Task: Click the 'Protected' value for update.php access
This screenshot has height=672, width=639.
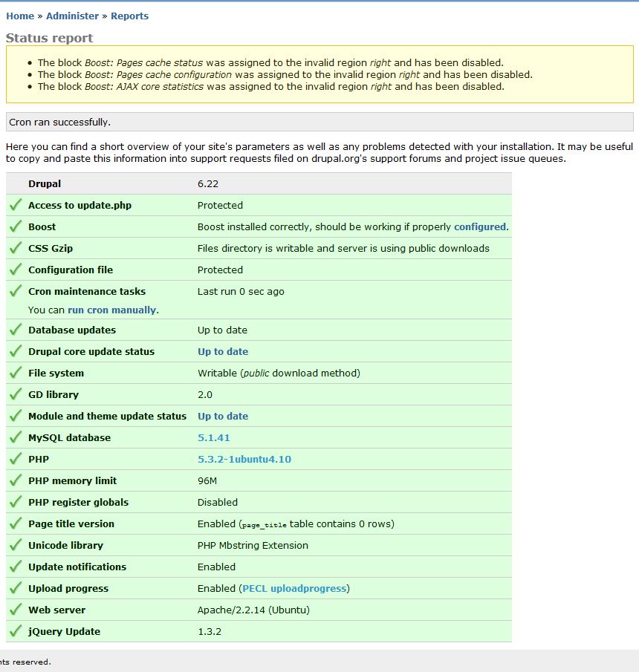Action: (220, 205)
